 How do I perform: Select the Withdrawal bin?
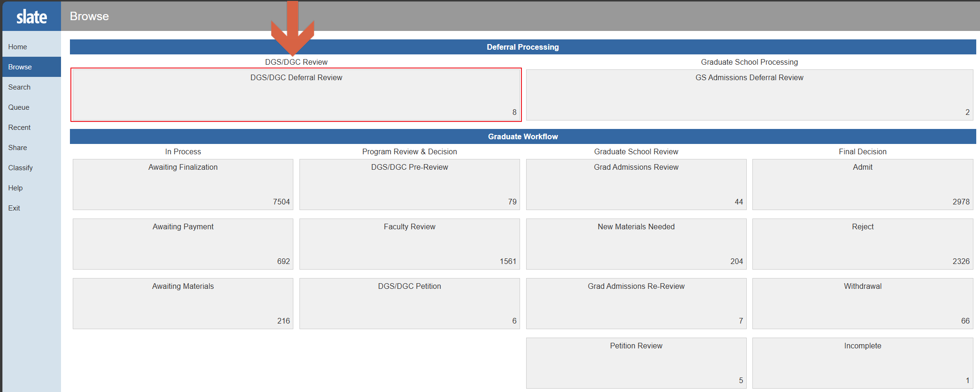point(862,303)
